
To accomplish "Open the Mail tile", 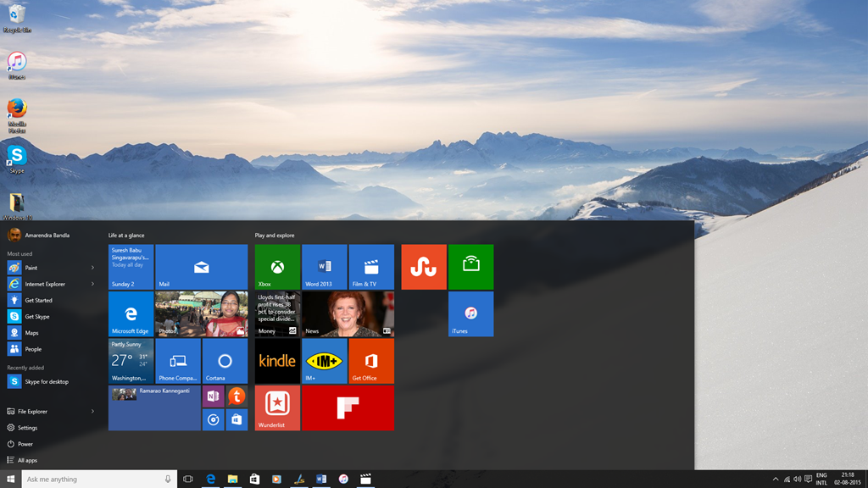I will click(x=202, y=267).
